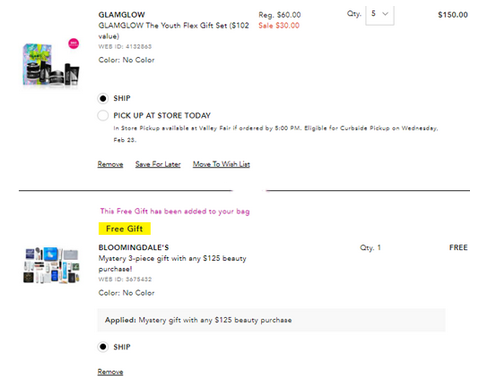Select SHIP option for the free gift
The width and height of the screenshot is (492, 384).
(x=103, y=347)
